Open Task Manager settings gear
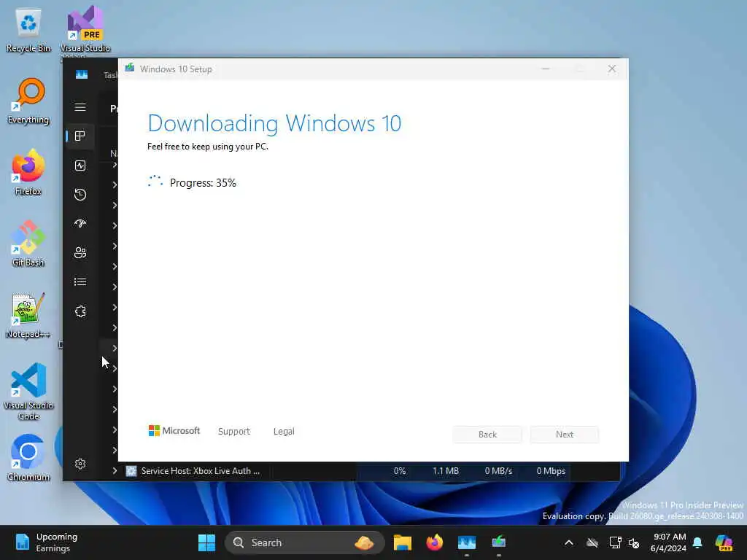The height and width of the screenshot is (560, 747). click(x=80, y=464)
